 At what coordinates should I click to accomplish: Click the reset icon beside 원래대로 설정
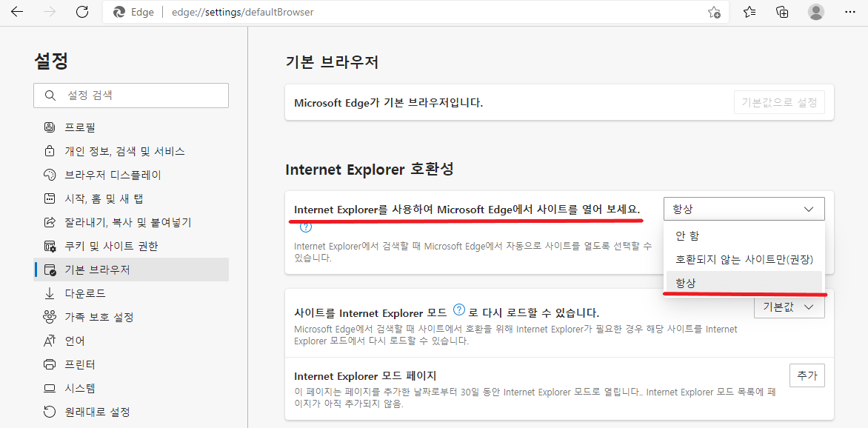[x=50, y=412]
